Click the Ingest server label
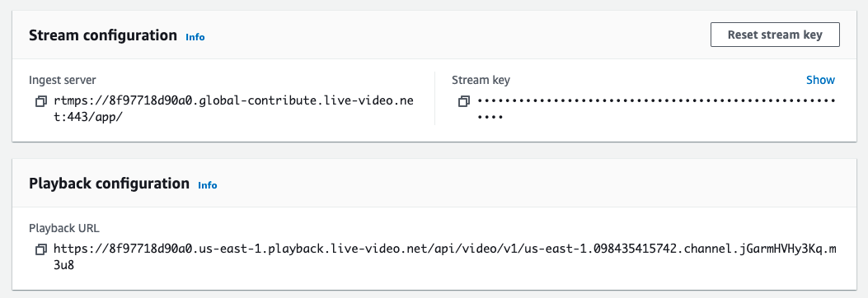This screenshot has height=298, width=868. [63, 80]
